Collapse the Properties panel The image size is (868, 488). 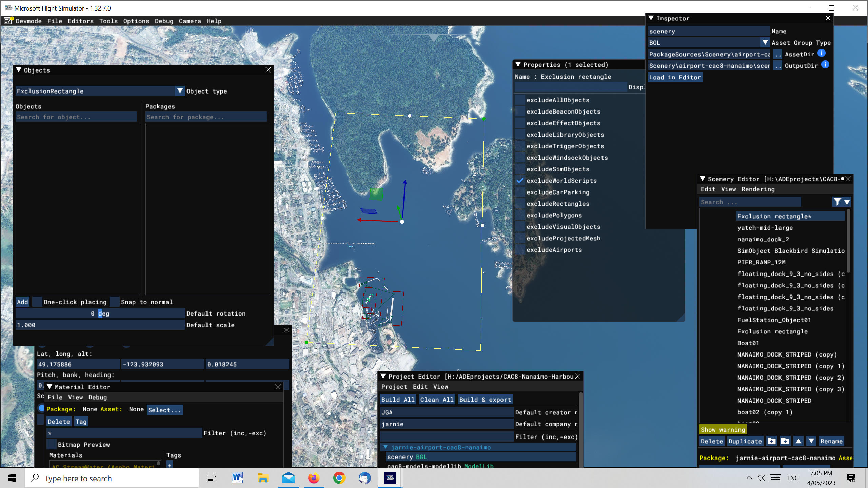pos(518,64)
